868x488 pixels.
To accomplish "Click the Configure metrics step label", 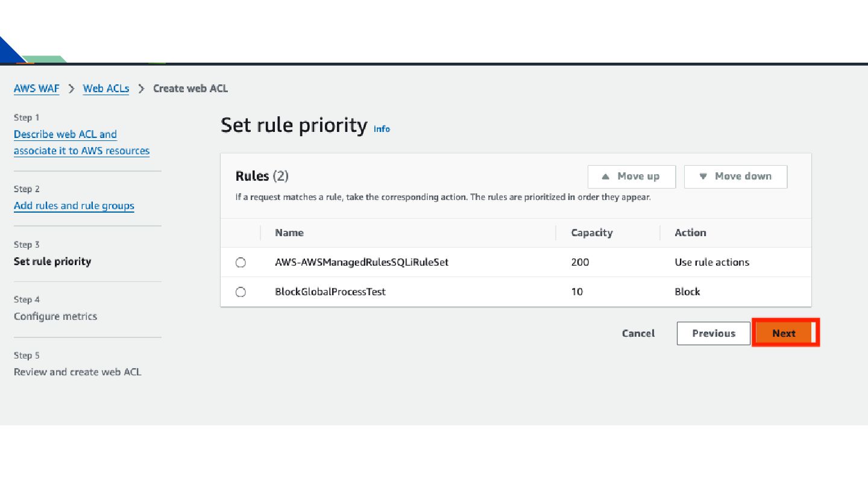I will pos(55,316).
